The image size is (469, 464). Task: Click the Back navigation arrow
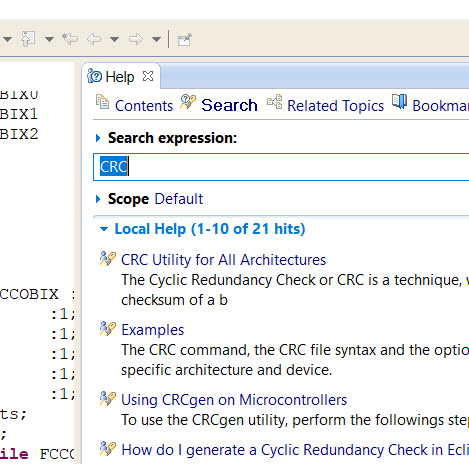94,39
